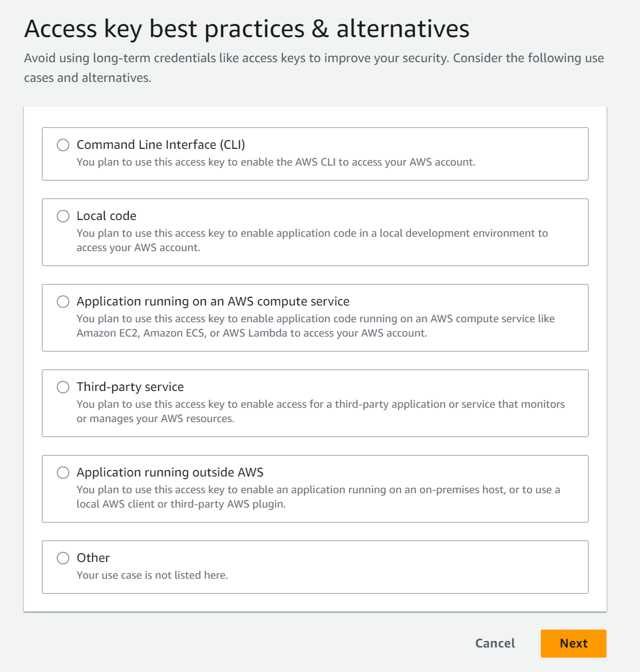640x672 pixels.
Task: Click the "Third-party service" option title
Action: 130,387
